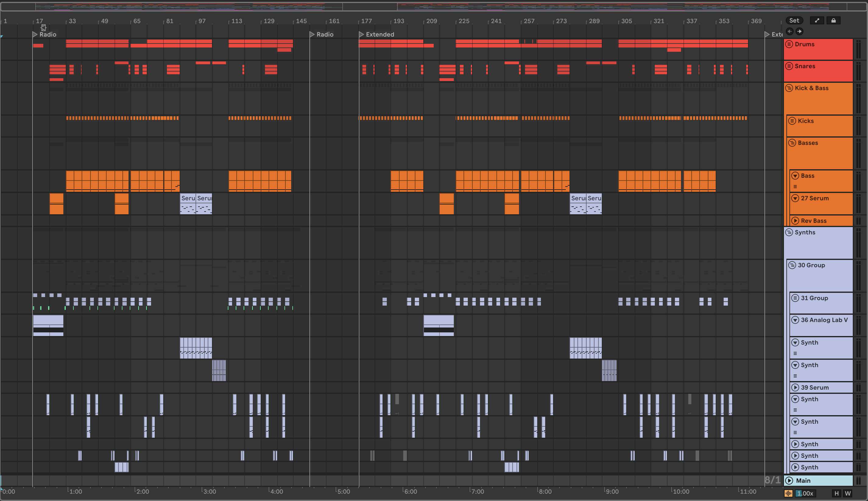Screen dimensions: 868x501
Task: Click the Set locator button
Action: tap(794, 21)
